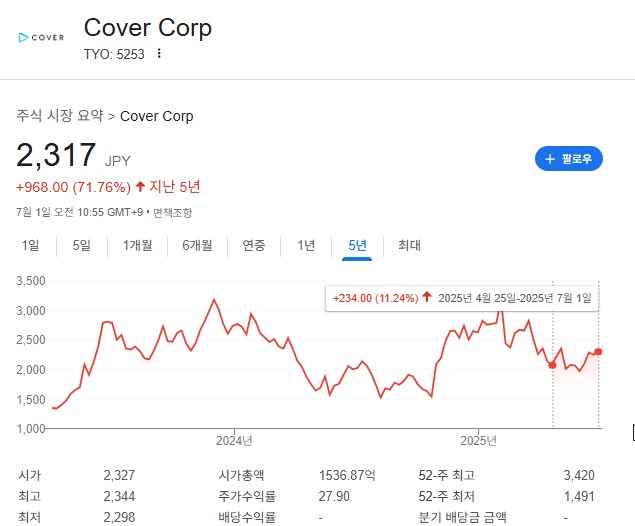Click the 52-주 최저 value 1,491
Screen dimensions: 635x526
click(579, 496)
